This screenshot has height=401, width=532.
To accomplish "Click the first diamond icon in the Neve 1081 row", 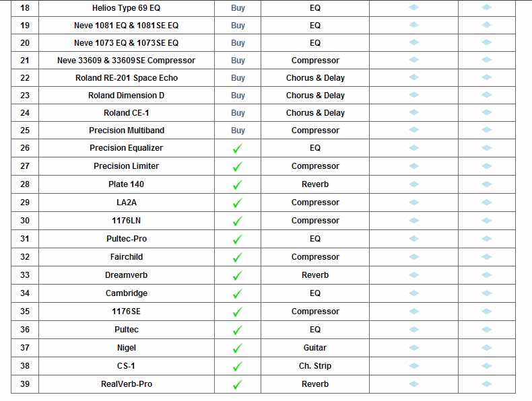I will (x=413, y=25).
